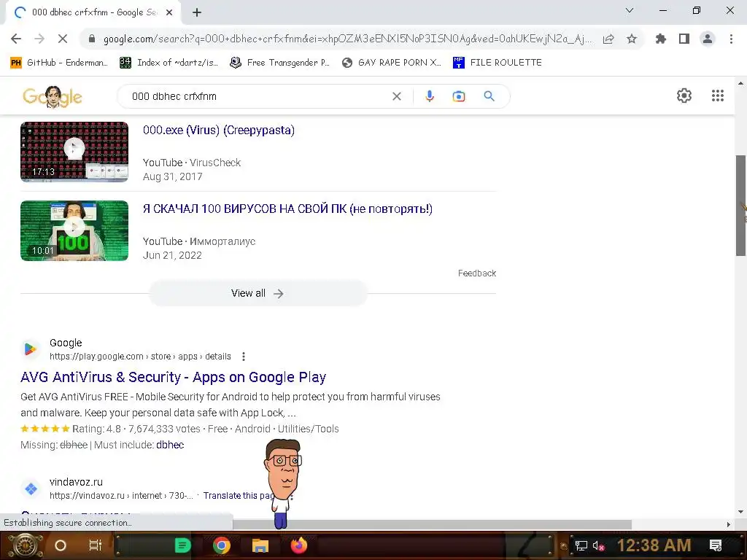Viewport: 747px width, 560px height.
Task: Open the 'FILE ROULETTE' bookmark
Action: (498, 63)
